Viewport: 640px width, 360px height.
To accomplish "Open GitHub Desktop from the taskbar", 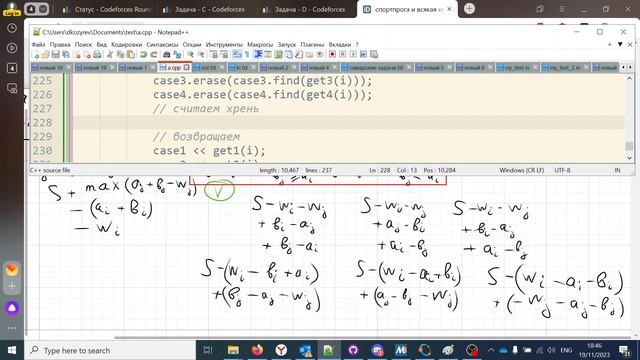I will click(353, 350).
